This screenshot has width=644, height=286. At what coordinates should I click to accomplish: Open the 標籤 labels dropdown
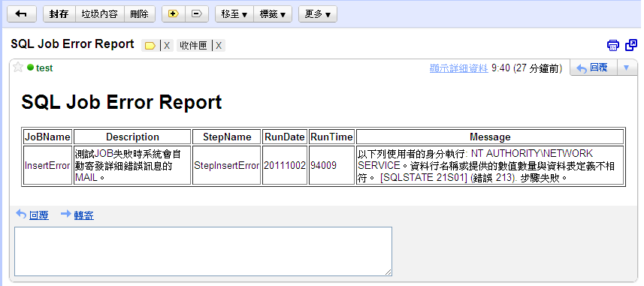[x=273, y=14]
